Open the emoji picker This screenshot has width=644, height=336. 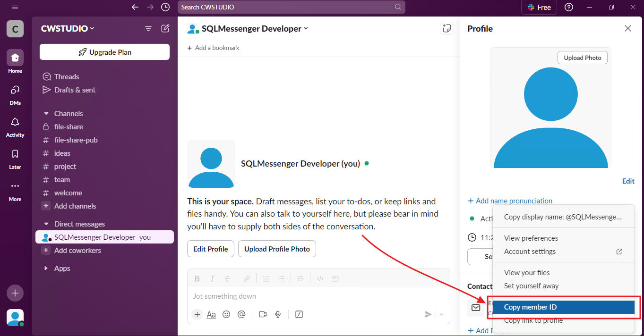coord(226,314)
